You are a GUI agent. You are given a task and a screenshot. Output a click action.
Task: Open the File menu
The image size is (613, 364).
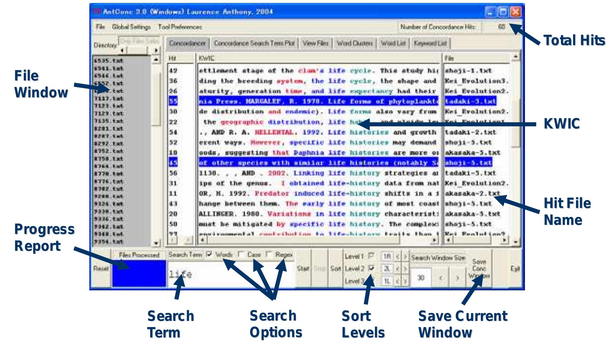click(x=100, y=27)
